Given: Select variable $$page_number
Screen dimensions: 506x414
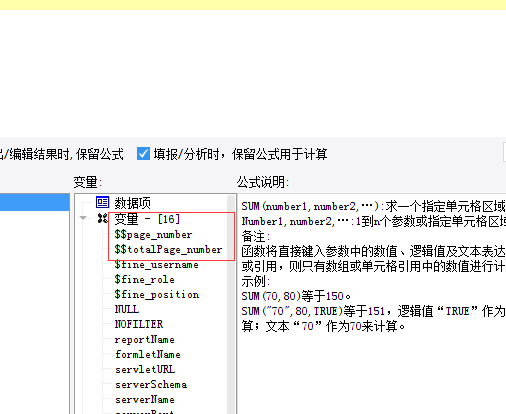Looking at the screenshot, I should point(153,235).
